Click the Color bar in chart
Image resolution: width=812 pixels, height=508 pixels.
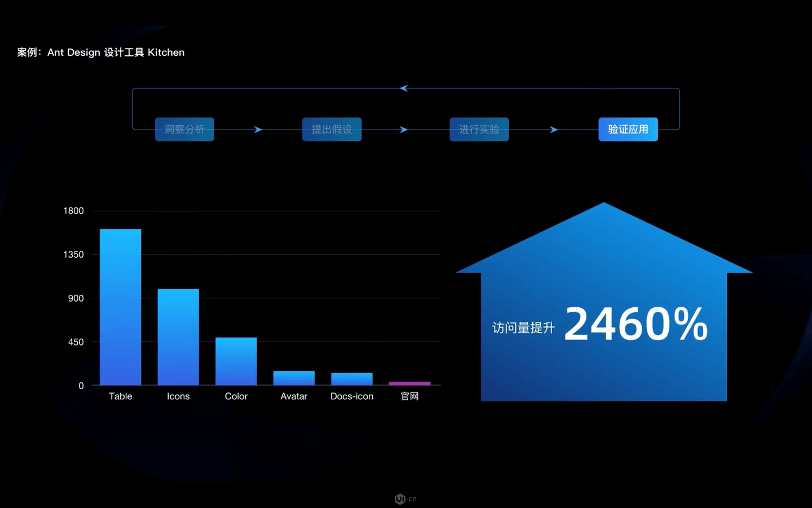tap(236, 361)
